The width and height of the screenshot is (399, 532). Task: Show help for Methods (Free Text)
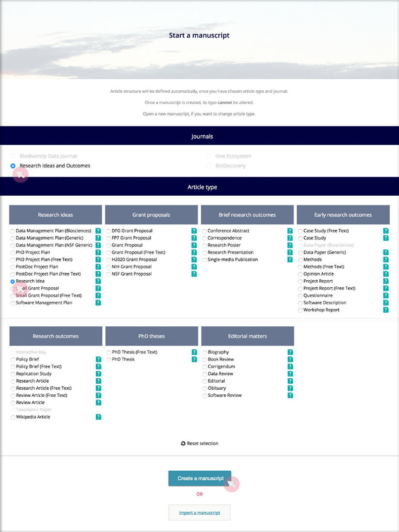pos(386,267)
